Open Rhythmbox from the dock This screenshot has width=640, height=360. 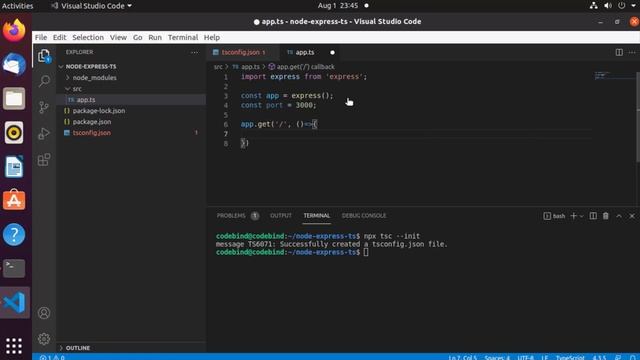coord(14,133)
